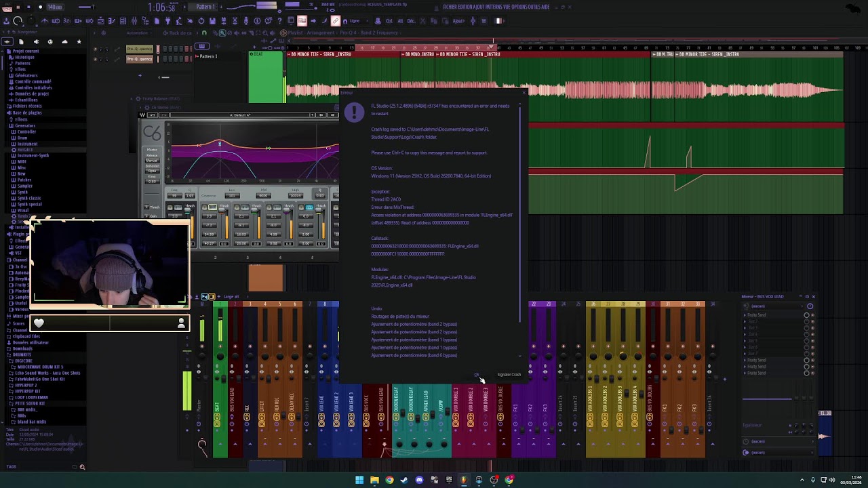Open the first Fruity Send slot arrow
The width and height of the screenshot is (868, 488).
click(x=745, y=315)
